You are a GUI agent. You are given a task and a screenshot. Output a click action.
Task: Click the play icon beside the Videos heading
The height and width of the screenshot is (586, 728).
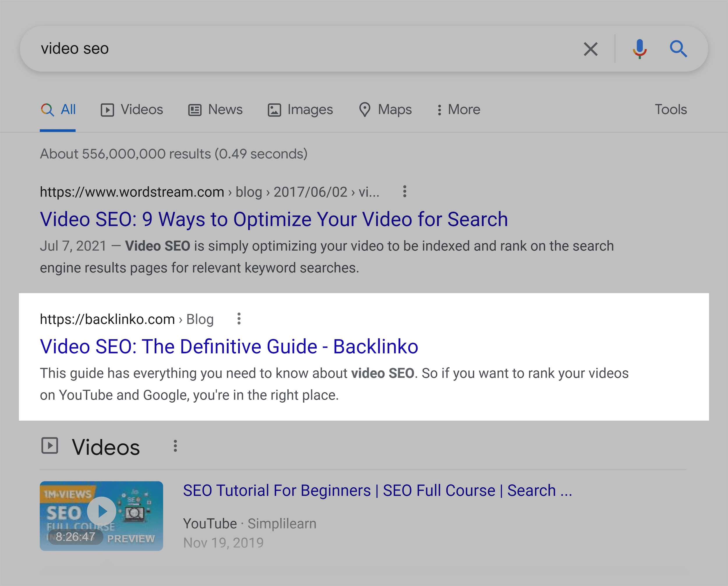(50, 446)
